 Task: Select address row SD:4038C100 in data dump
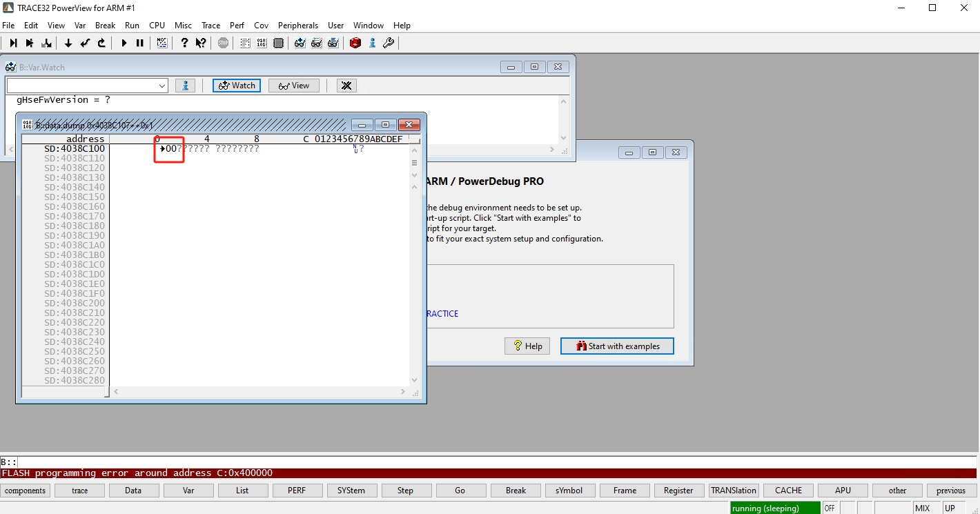[x=75, y=148]
